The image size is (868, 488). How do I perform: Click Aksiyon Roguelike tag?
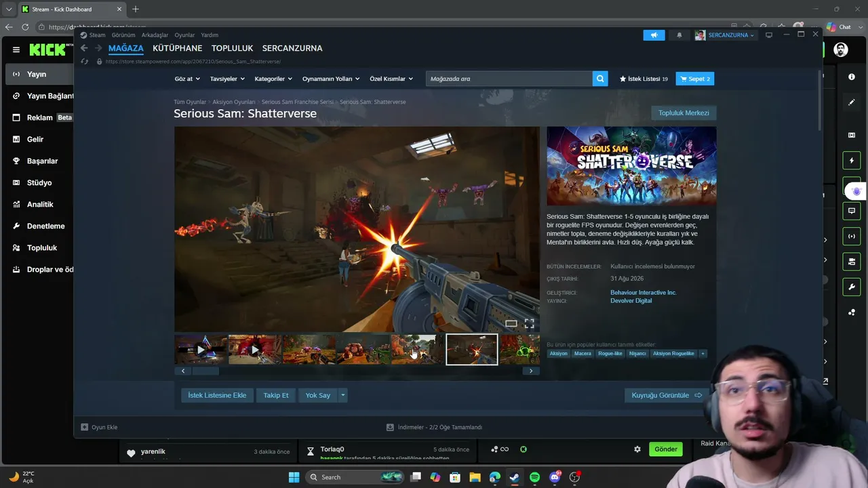pos(673,354)
